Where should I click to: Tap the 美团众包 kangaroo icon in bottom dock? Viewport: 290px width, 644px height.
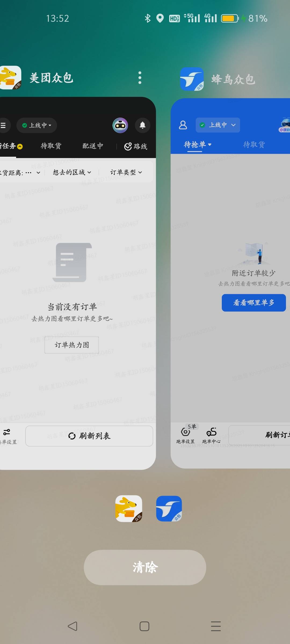click(129, 508)
